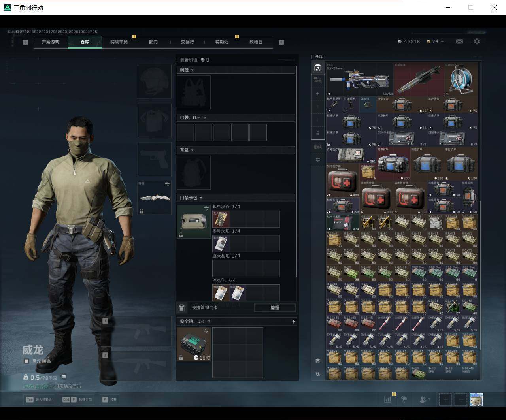The image size is (506, 420).
Task: Click the 转移全部 Ctrl F button
Action: (77, 399)
